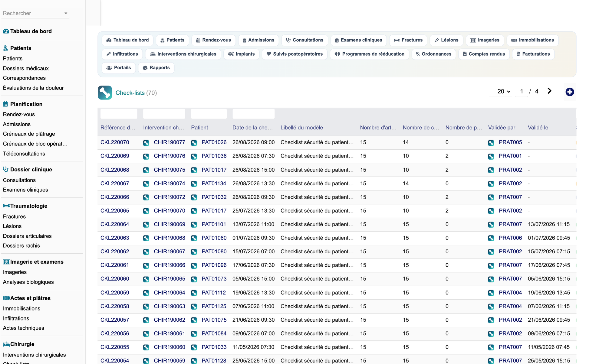Switch to the Rendez-vous tab
The image size is (589, 364).
point(213,40)
